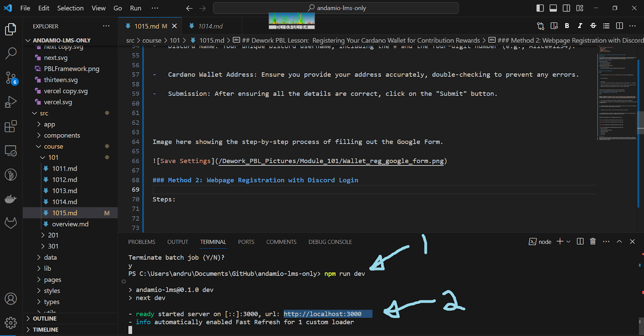Switch to the PROBLEMS panel tab
The height and width of the screenshot is (336, 644).
(x=142, y=242)
